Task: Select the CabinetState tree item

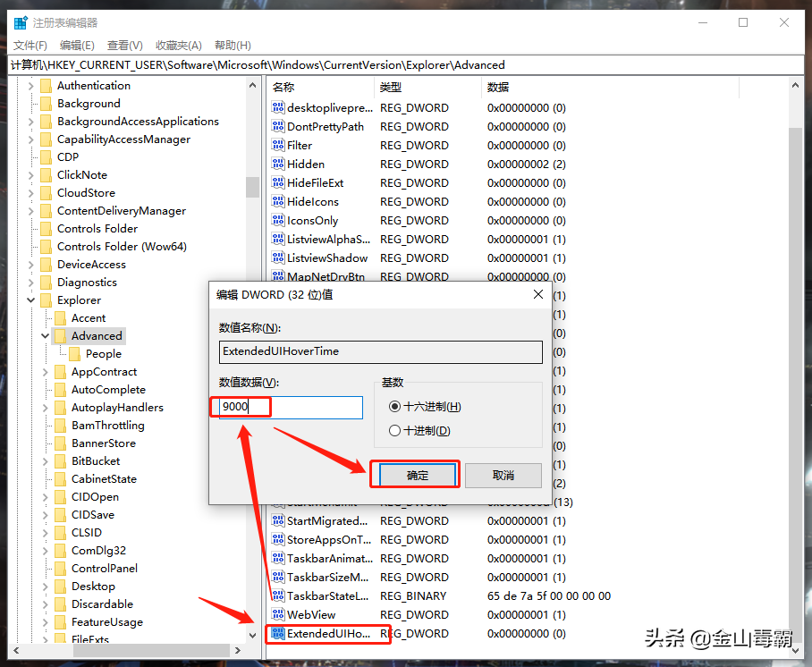Action: pyautogui.click(x=104, y=479)
